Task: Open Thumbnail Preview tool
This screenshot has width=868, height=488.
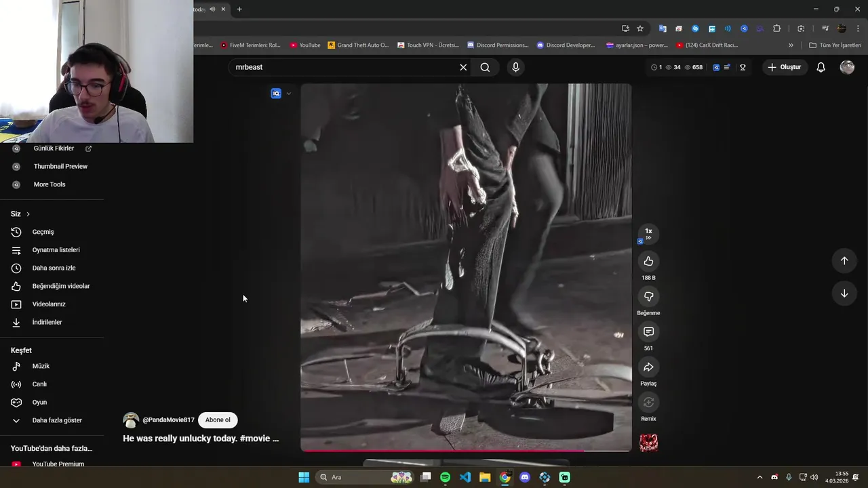Action: click(x=60, y=166)
